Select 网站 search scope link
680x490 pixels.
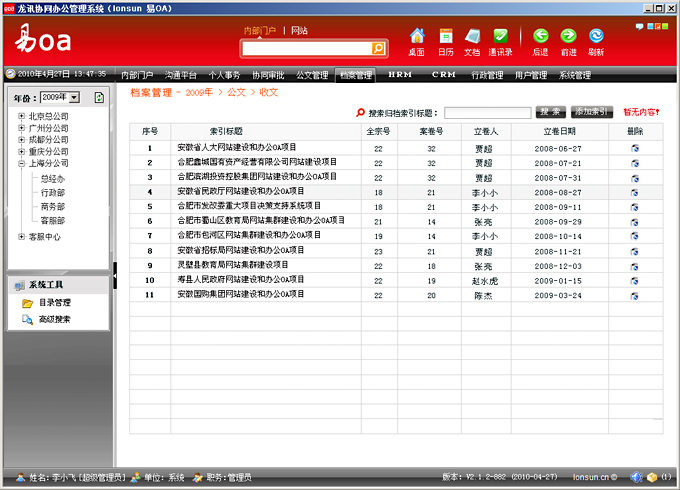(x=299, y=30)
